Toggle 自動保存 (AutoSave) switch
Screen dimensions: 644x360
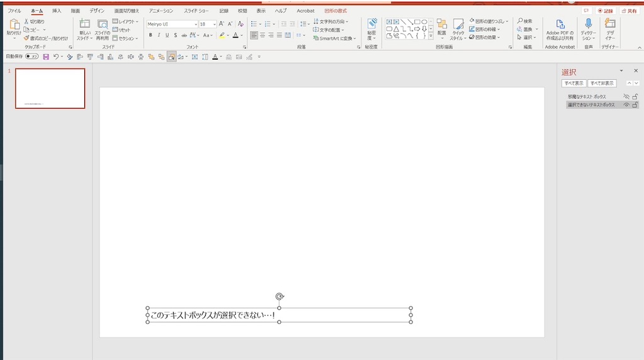tap(31, 57)
